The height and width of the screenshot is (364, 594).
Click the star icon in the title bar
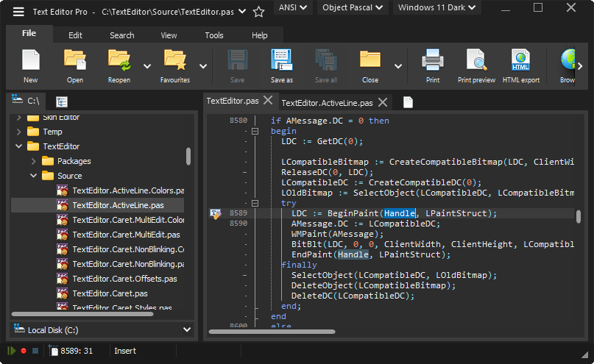pos(258,12)
